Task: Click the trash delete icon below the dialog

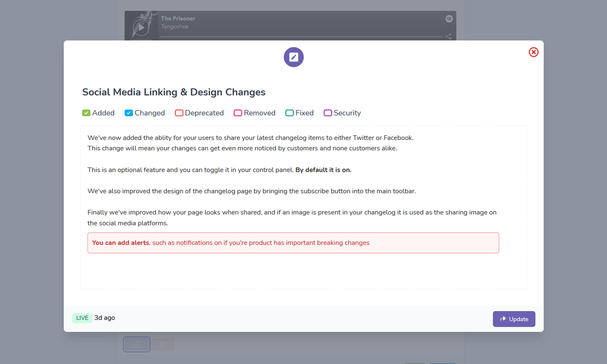Action: 163,344
